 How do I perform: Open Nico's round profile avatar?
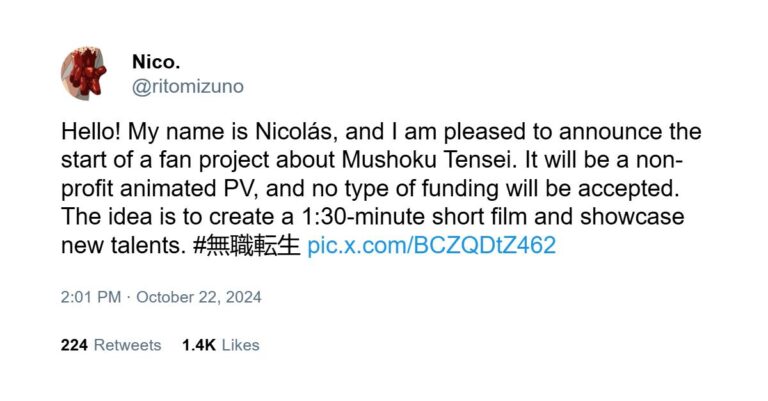tap(84, 74)
